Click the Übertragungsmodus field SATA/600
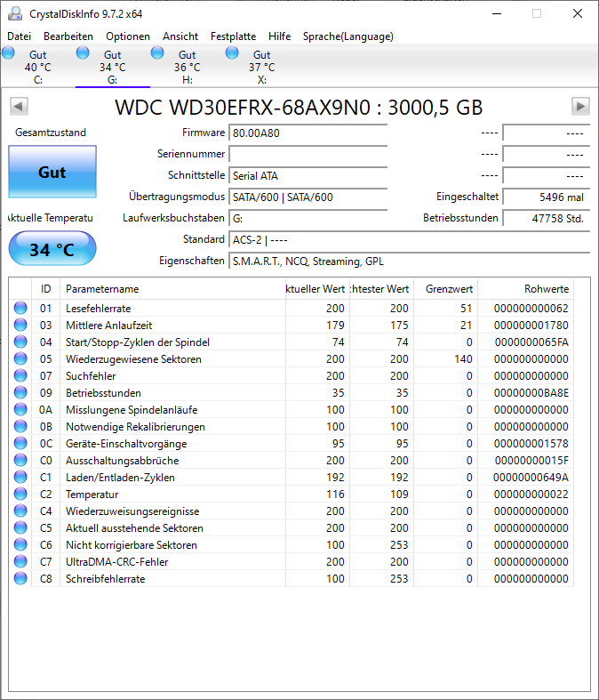 pos(307,197)
